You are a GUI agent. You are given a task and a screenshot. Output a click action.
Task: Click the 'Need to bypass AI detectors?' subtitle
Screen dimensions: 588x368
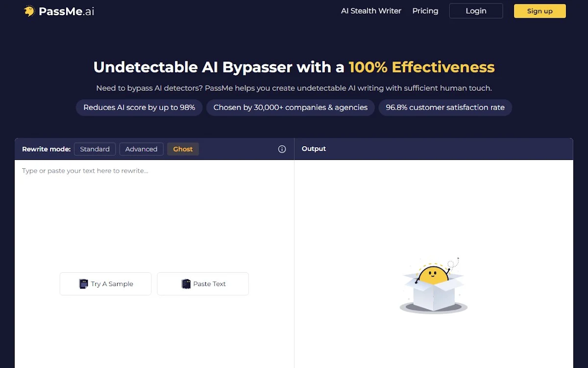[x=294, y=88]
